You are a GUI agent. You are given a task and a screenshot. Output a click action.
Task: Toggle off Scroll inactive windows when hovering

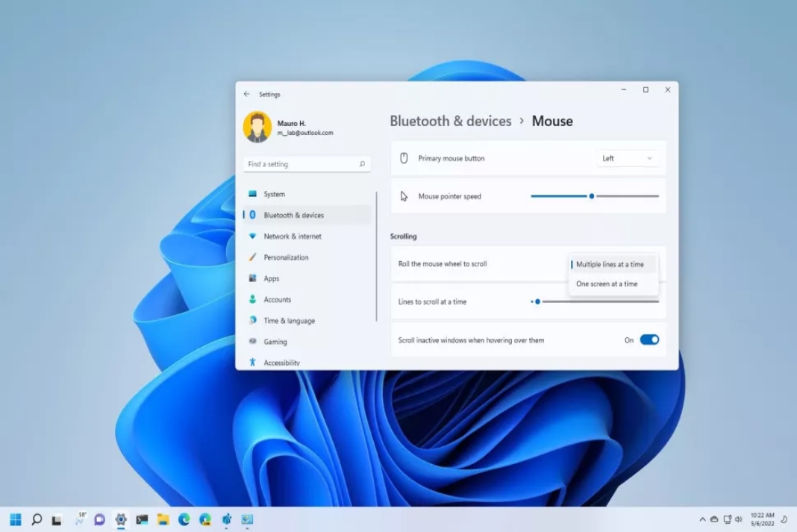click(x=648, y=339)
